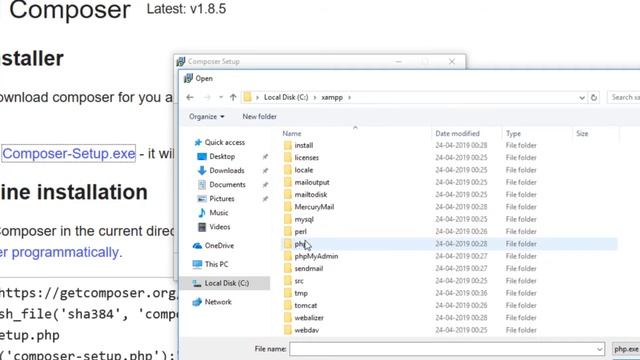
Task: Sort by Date modified column header
Action: coord(457,133)
